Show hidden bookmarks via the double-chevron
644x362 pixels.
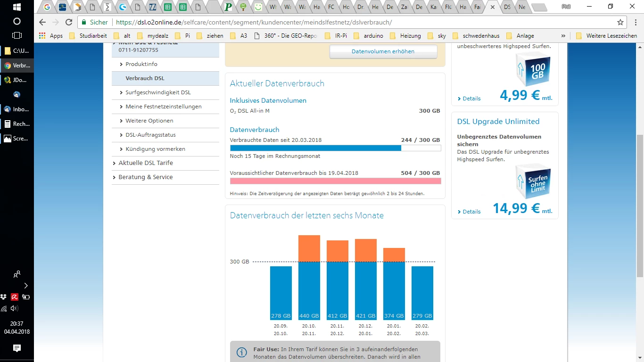563,36
